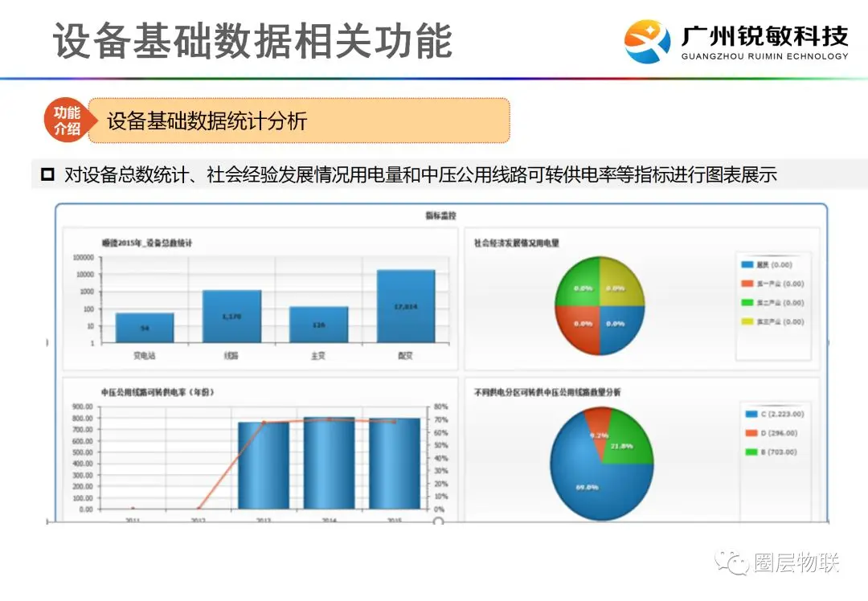Click the slide title 设备基础数据相关功能
The image size is (868, 601).
tap(253, 40)
